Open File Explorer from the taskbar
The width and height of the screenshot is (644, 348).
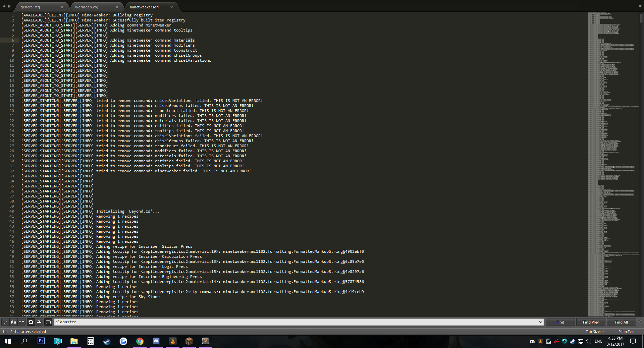pos(74,341)
